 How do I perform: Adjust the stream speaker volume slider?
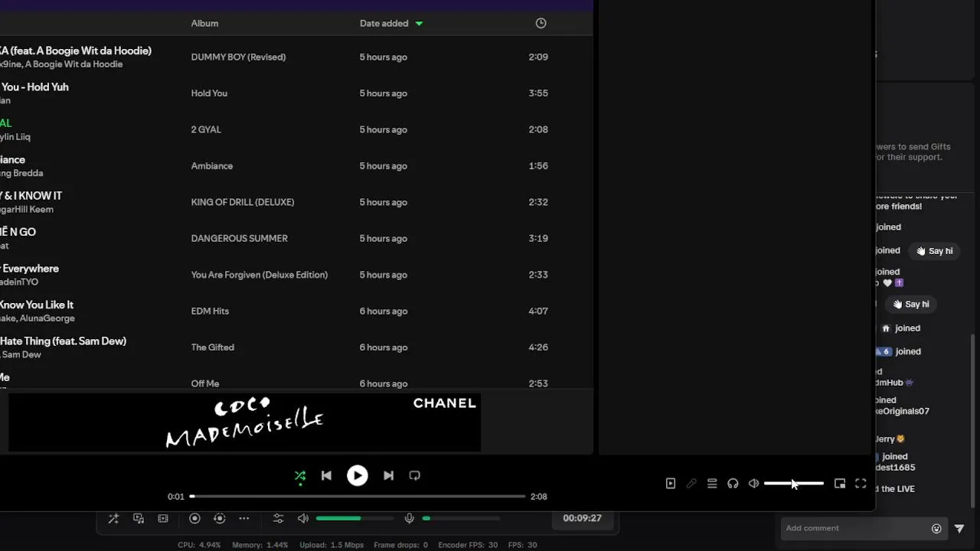click(354, 518)
